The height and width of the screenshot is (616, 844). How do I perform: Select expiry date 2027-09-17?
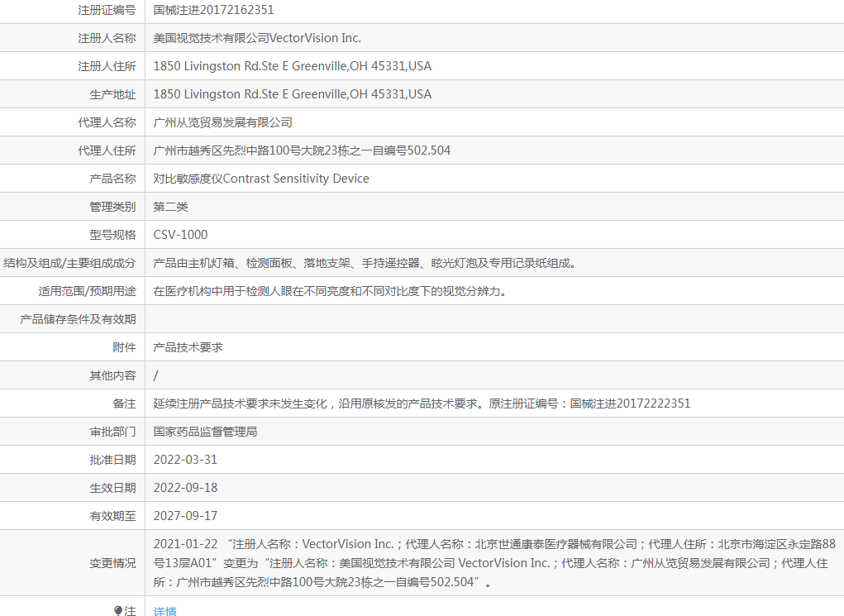185,515
